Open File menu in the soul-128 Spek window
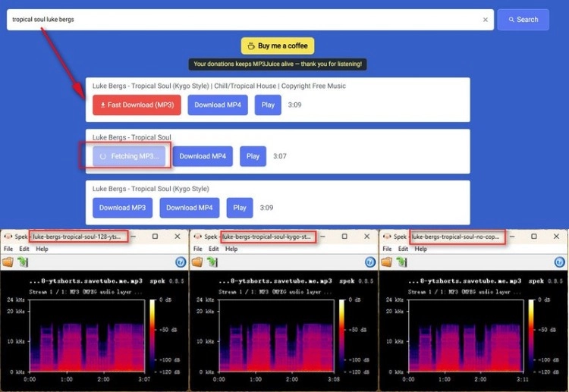This screenshot has width=569, height=392. [8, 249]
